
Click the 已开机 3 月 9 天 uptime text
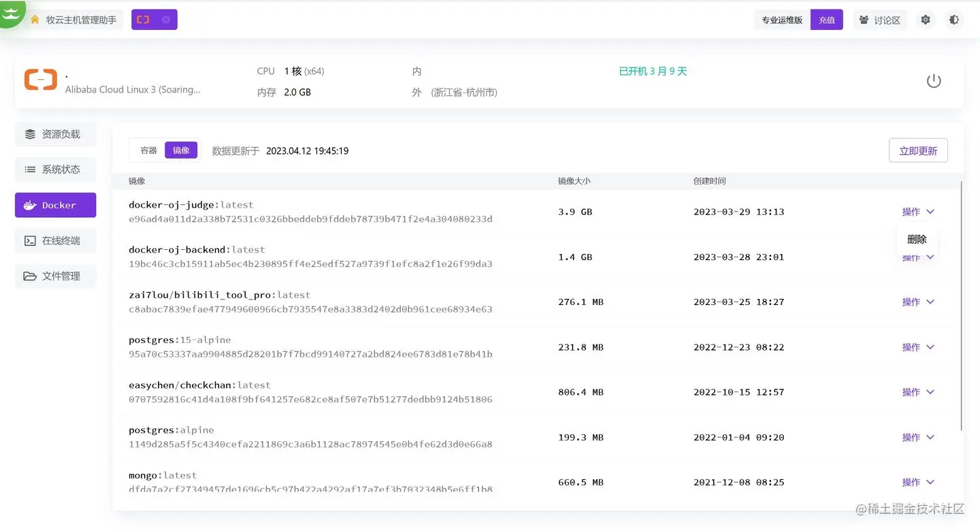coord(653,71)
